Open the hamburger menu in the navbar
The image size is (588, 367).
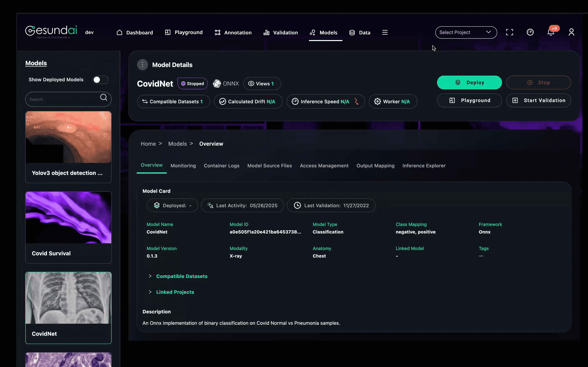tap(385, 32)
